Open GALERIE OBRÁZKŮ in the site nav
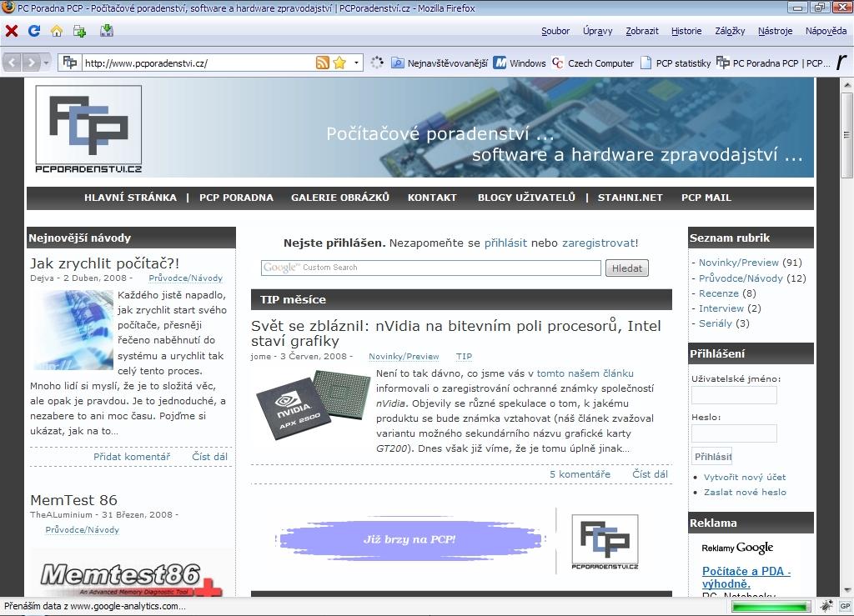This screenshot has width=854, height=616. tap(340, 198)
